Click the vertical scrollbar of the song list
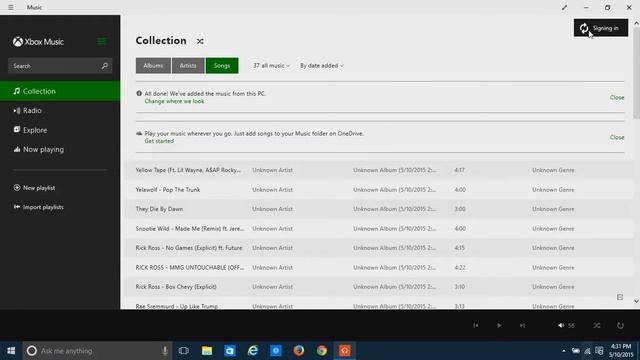 (x=636, y=73)
